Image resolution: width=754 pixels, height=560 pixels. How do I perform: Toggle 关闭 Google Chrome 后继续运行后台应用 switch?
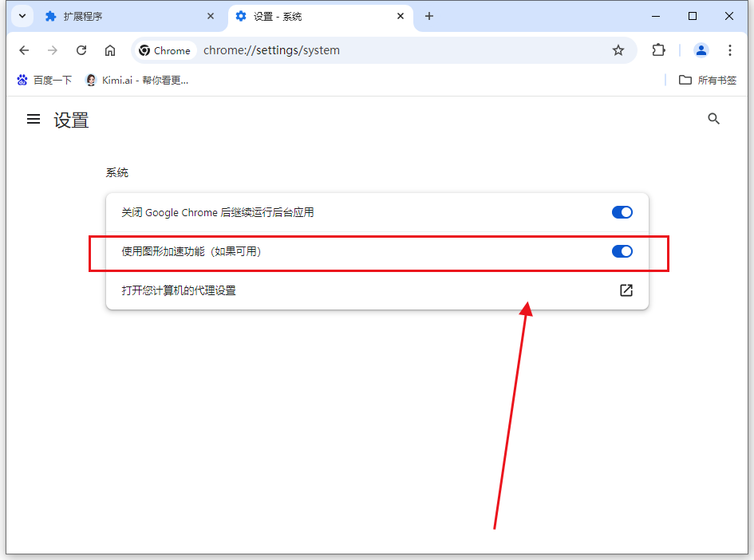622,212
